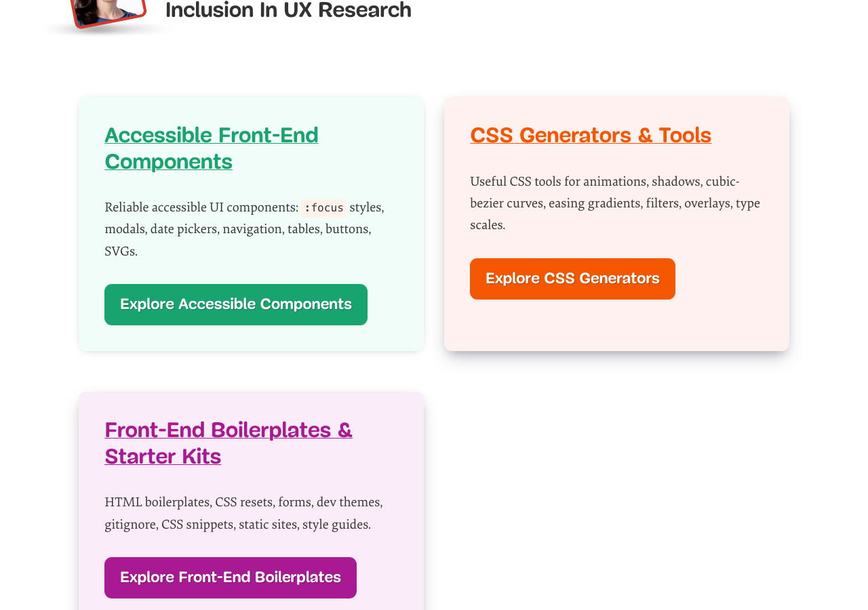Viewport: 868px width, 610px height.
Task: Open Front-End Boilerplates & Starter Kits heading link
Action: 229,443
